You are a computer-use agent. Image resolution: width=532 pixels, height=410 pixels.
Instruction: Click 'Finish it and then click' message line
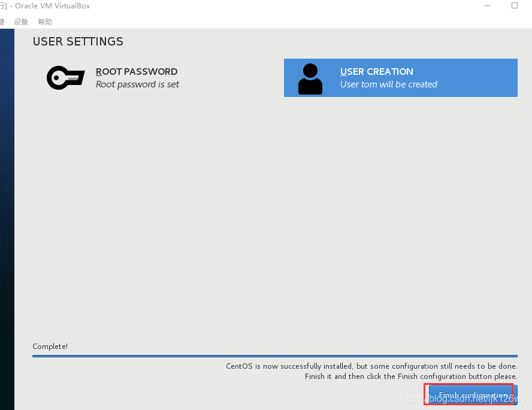click(411, 376)
